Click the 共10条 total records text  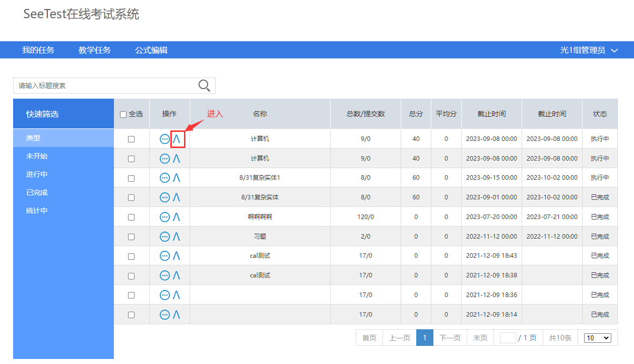click(x=560, y=338)
